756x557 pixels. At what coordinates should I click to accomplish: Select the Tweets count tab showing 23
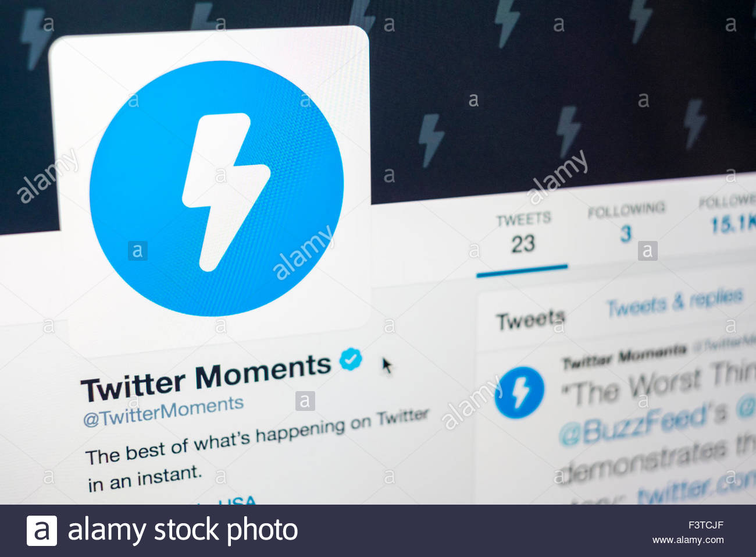pos(523,234)
